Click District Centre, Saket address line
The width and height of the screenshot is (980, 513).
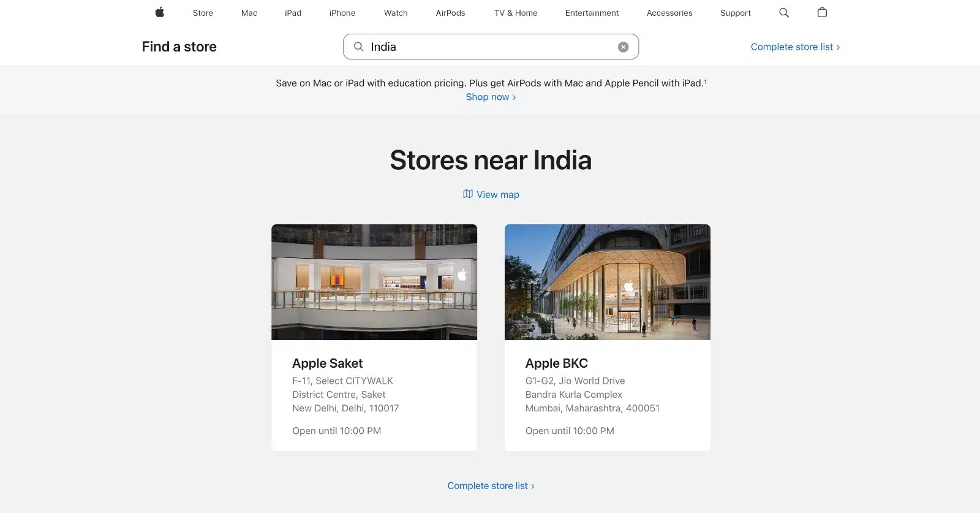coord(339,395)
